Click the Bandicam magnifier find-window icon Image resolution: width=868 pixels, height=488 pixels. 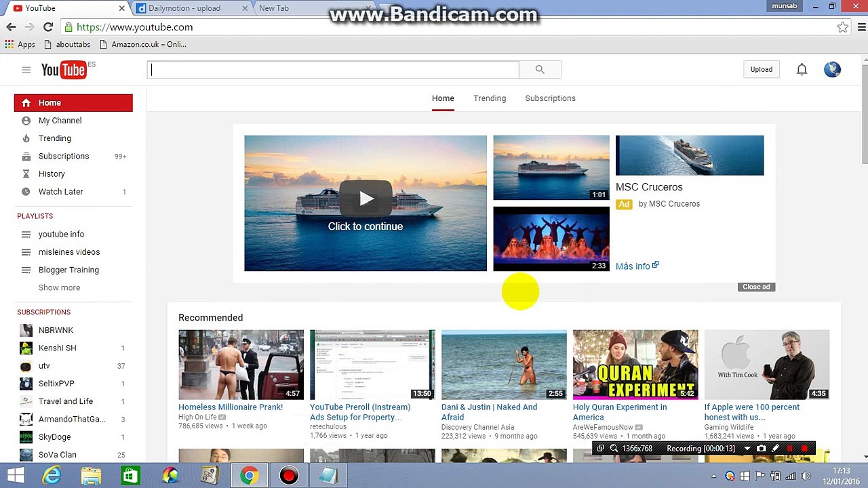tap(614, 449)
